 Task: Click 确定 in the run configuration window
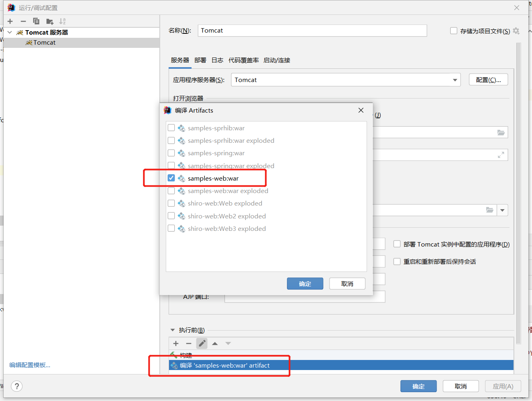coord(419,386)
